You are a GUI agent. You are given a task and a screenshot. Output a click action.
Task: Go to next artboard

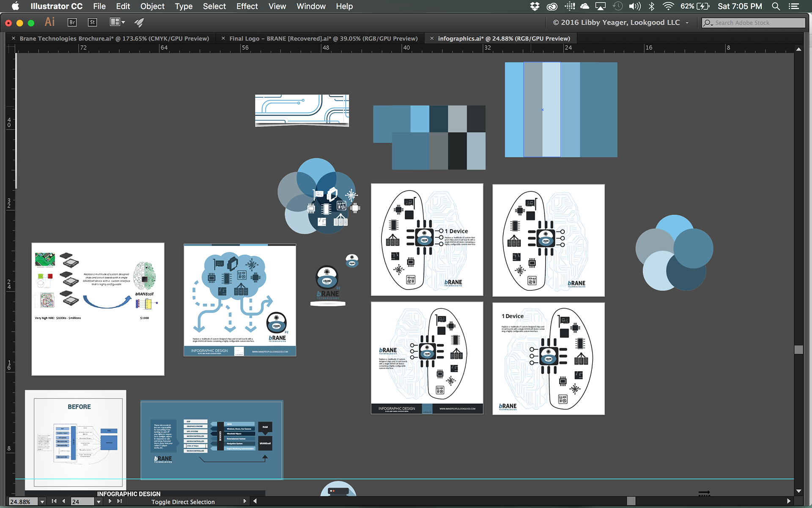click(110, 501)
